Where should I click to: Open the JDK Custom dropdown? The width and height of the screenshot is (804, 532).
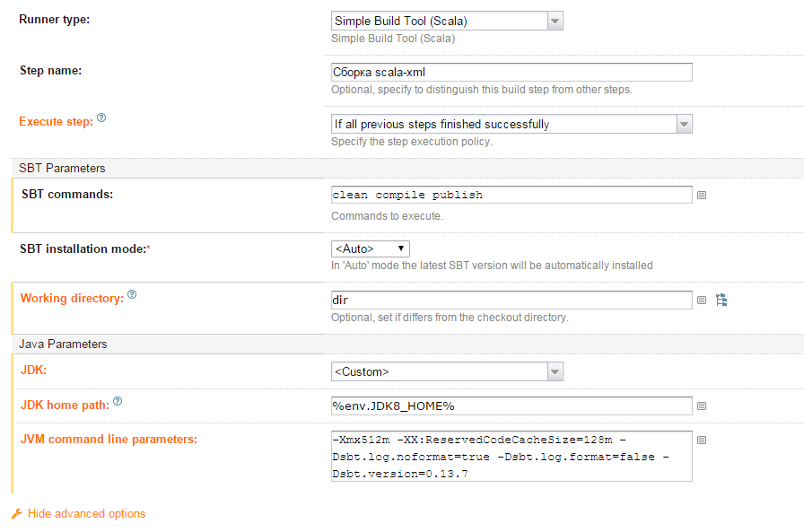pyautogui.click(x=447, y=371)
